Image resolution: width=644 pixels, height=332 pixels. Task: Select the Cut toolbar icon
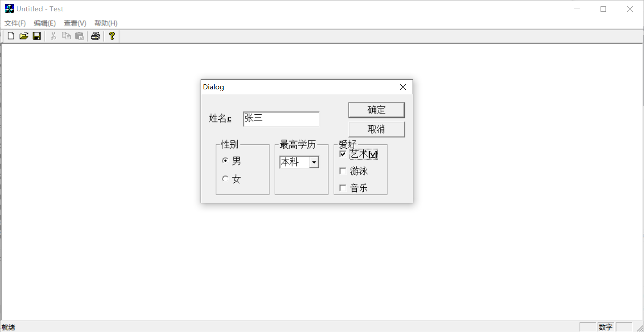tap(53, 35)
